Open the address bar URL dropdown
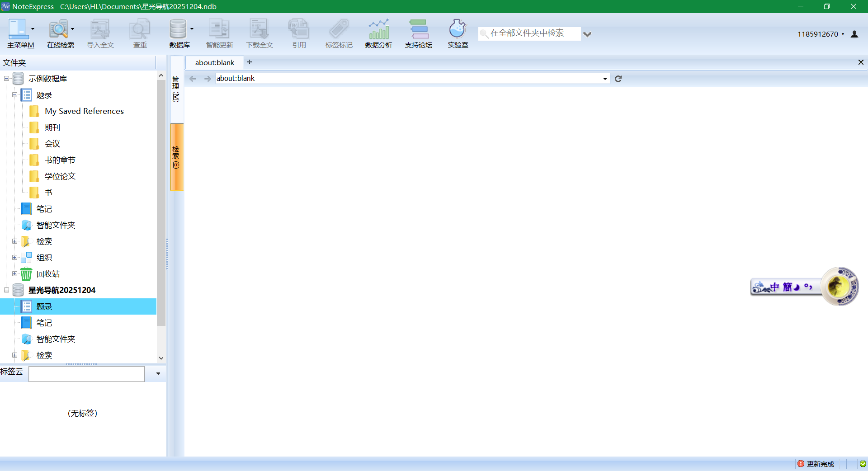868x471 pixels. point(605,79)
